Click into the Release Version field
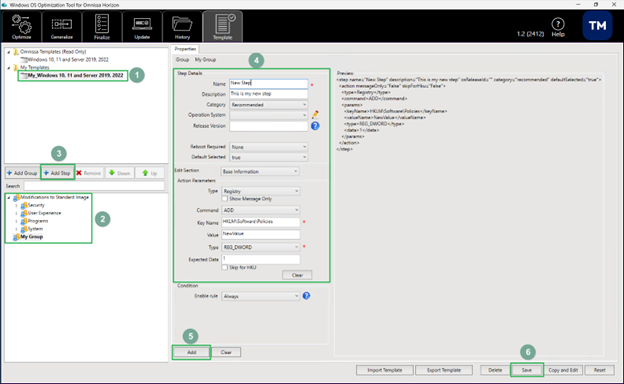The height and width of the screenshot is (384, 624). 269,126
